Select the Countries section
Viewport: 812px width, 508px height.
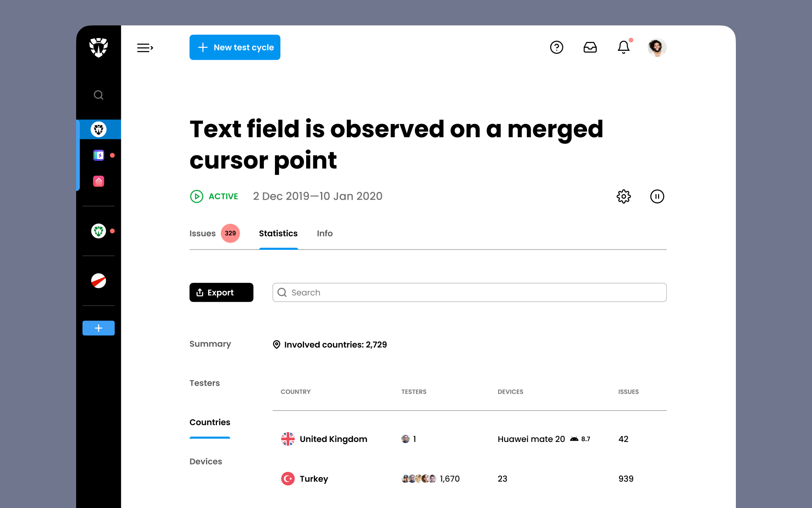coord(210,422)
